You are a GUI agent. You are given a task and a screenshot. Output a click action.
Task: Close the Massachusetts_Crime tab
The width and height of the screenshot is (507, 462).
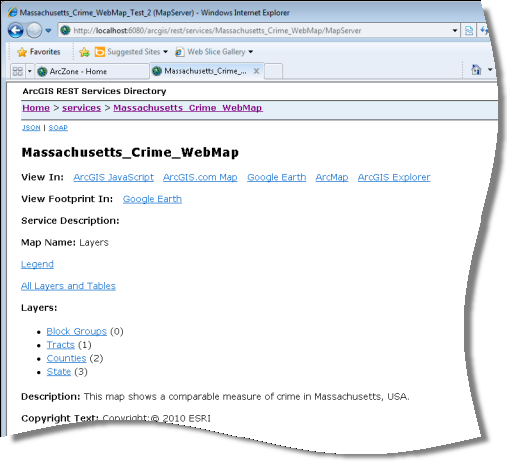(256, 71)
